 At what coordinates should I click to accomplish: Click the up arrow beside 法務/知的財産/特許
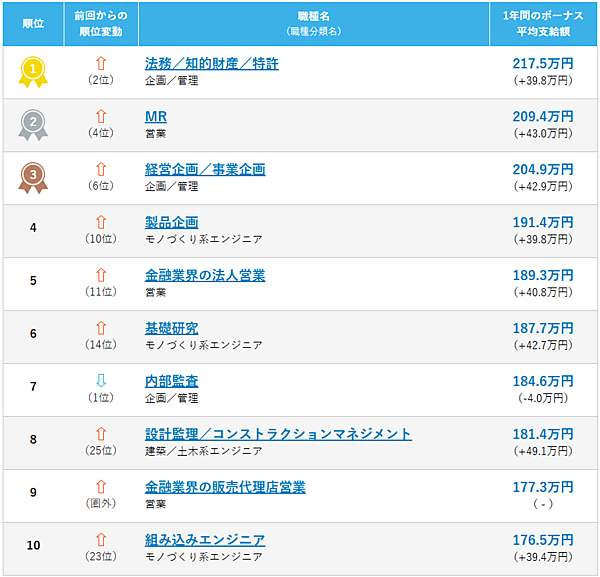pos(100,63)
